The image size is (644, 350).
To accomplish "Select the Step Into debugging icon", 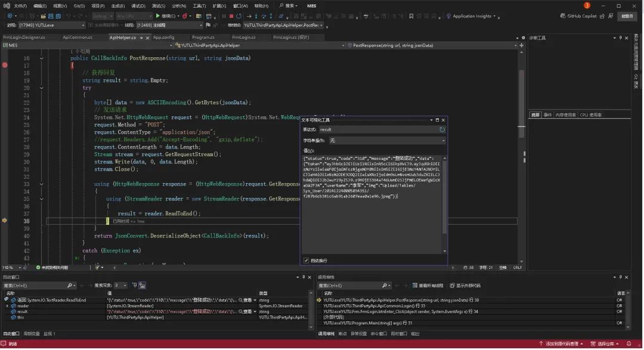I will coord(257,16).
